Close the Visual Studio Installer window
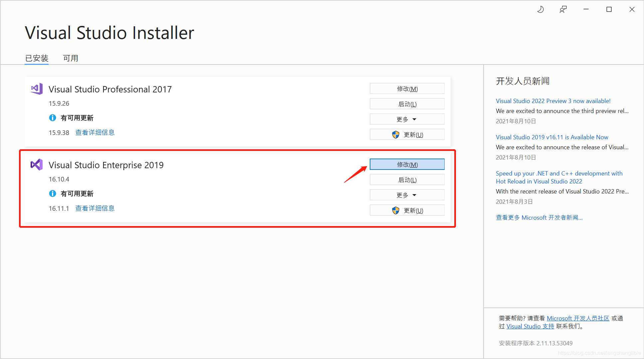 tap(632, 10)
